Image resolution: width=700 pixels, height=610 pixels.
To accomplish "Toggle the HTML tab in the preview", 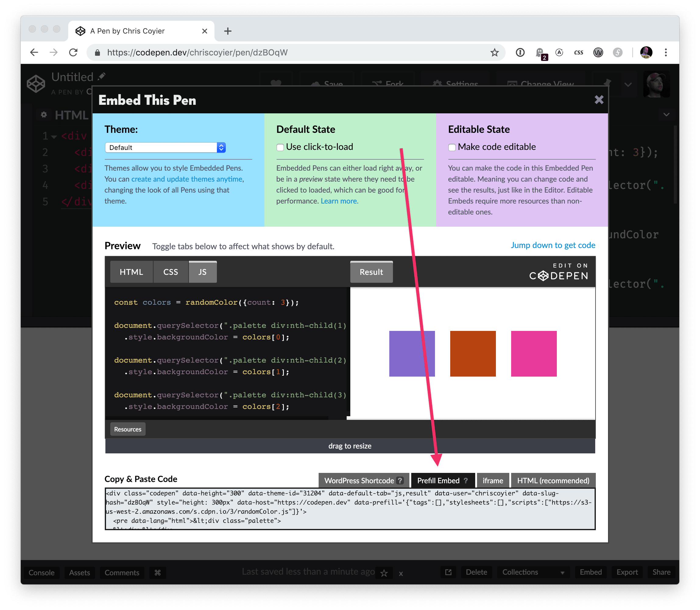I will [x=131, y=272].
